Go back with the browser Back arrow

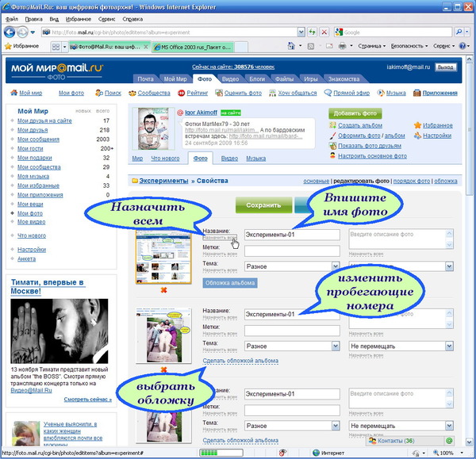[10, 33]
